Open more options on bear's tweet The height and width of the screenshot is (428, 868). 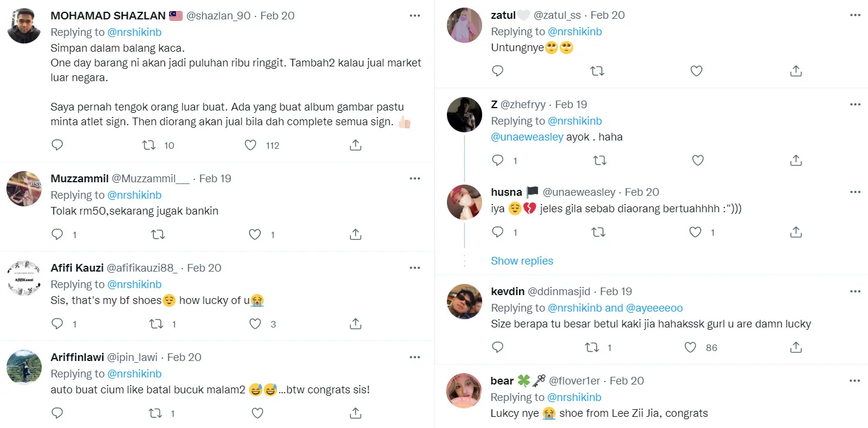(x=854, y=381)
